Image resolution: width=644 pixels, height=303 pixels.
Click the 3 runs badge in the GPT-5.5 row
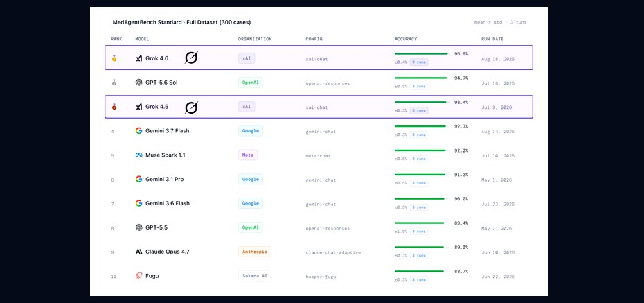pos(418,232)
